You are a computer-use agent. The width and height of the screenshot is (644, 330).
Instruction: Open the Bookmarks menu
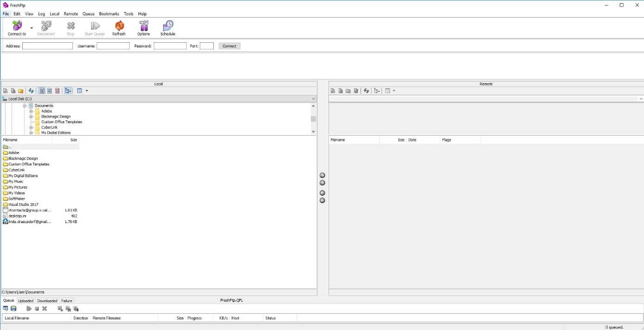(x=109, y=13)
